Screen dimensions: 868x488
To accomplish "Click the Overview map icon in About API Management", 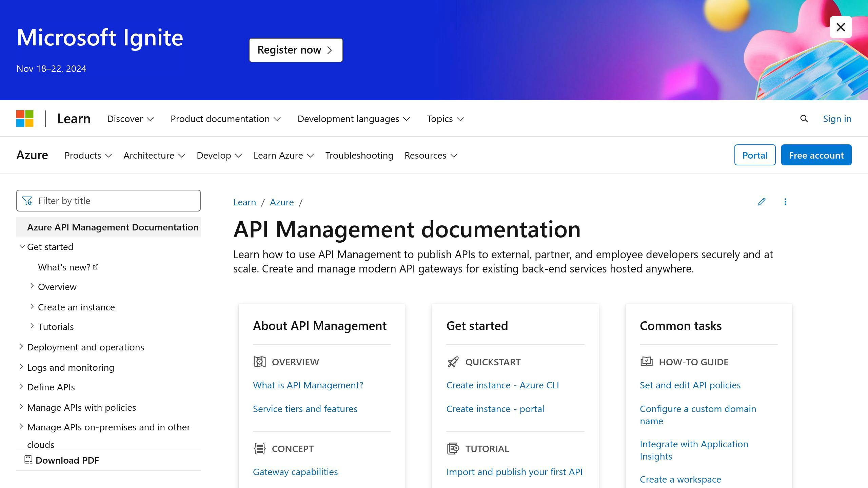I will pyautogui.click(x=260, y=362).
